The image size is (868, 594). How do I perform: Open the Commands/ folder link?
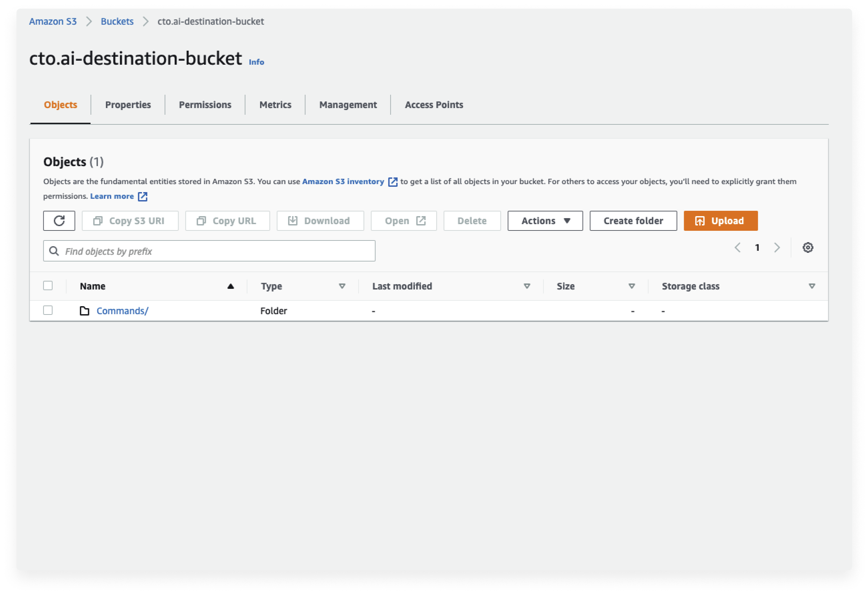click(122, 311)
